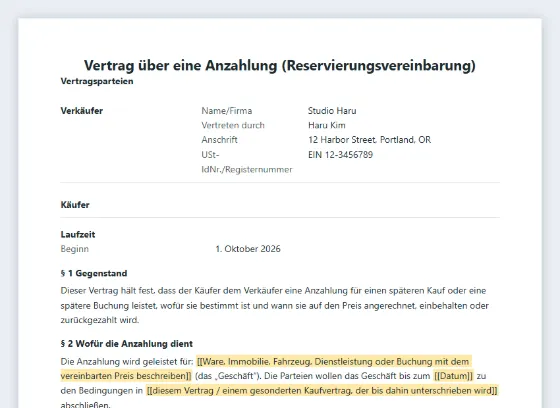Select the value 'Studio Haru'
560x408 pixels.
pyautogui.click(x=332, y=111)
